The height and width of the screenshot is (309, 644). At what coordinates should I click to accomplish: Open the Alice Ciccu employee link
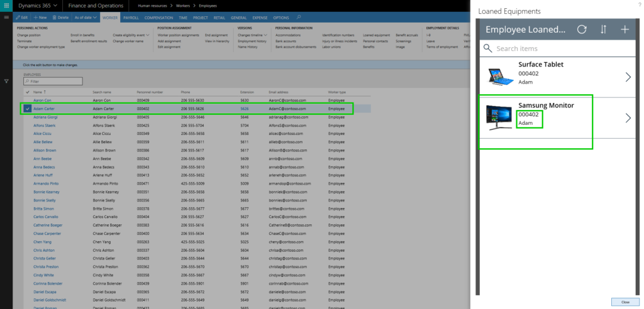click(x=42, y=133)
